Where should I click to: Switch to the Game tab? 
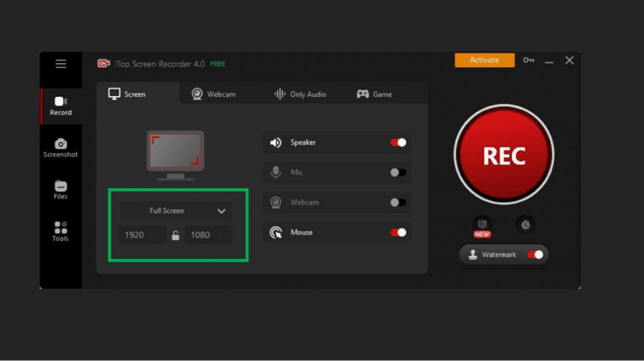(374, 94)
